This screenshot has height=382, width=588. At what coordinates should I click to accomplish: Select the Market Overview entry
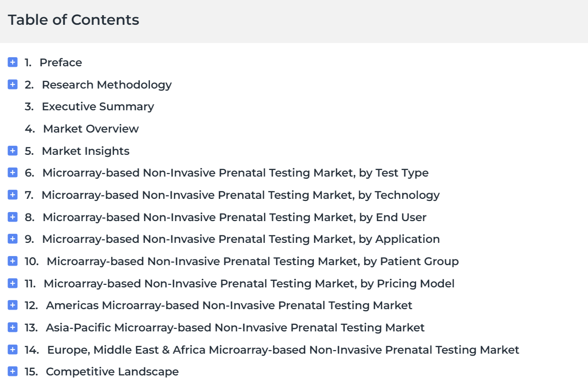91,129
